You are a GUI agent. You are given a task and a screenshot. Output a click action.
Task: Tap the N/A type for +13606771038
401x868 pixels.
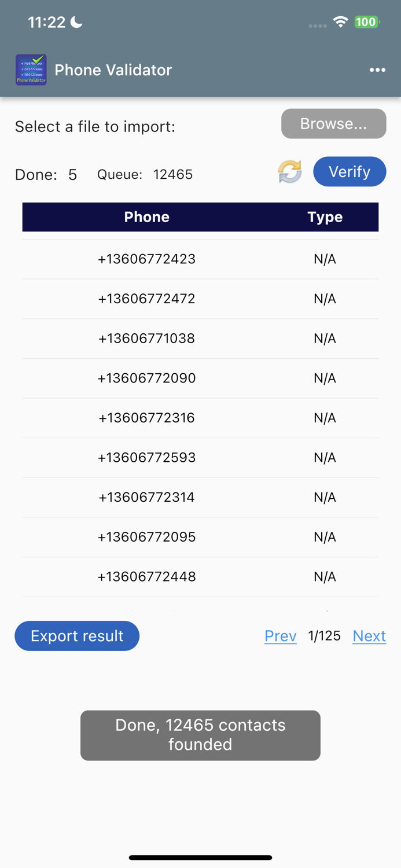coord(325,338)
